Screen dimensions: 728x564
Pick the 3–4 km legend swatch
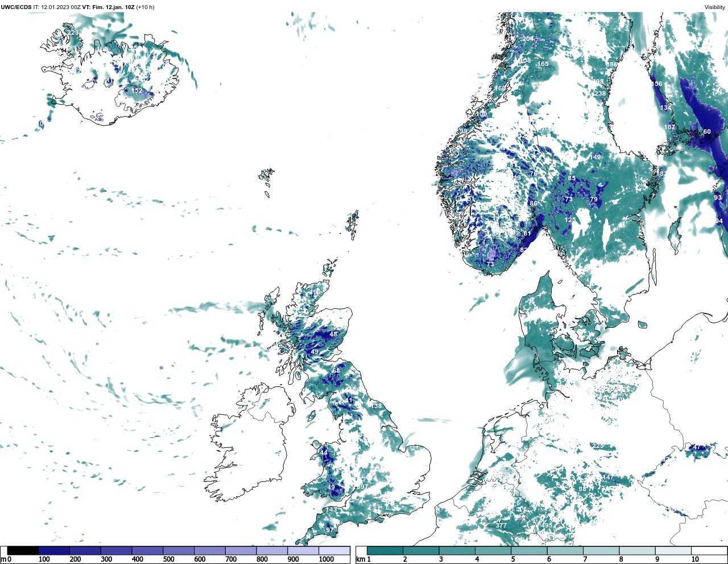pyautogui.click(x=457, y=551)
